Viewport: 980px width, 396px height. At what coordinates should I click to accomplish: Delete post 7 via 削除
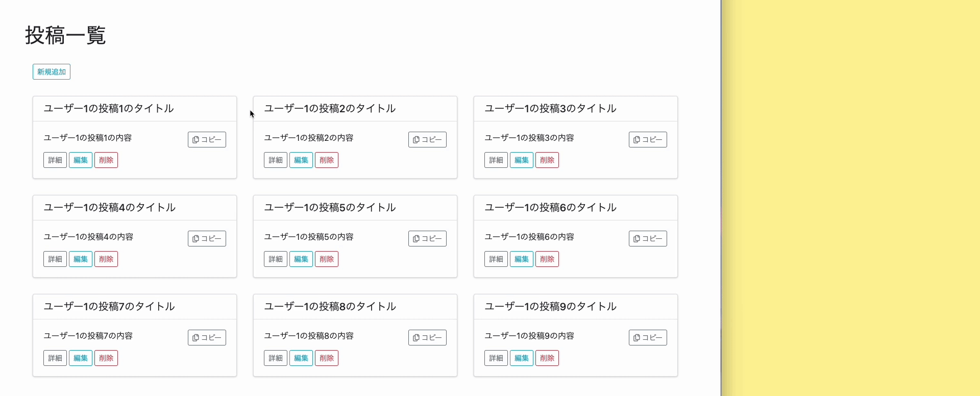[x=106, y=358]
